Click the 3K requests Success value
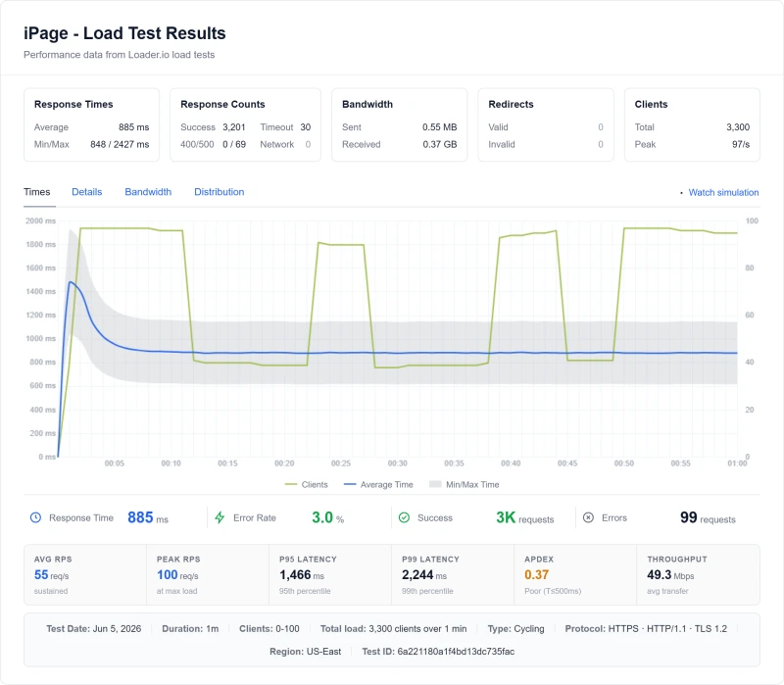Screen dimensions: 784x685 (x=524, y=517)
